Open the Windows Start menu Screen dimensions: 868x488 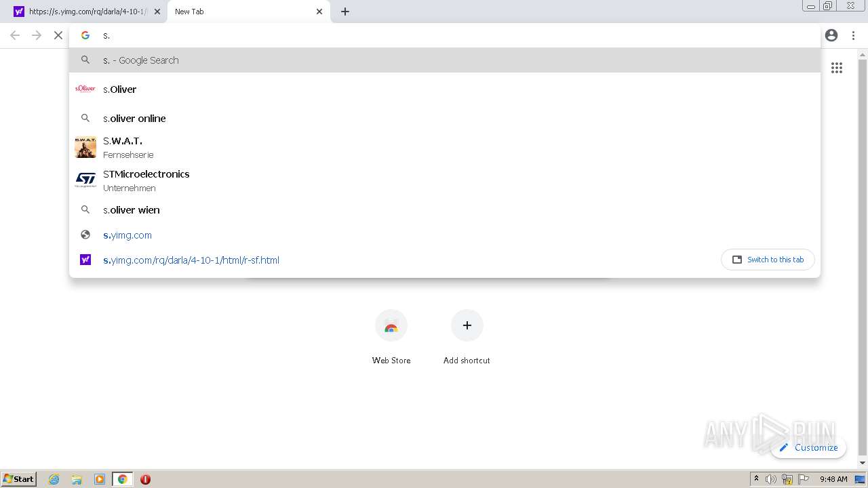(19, 479)
